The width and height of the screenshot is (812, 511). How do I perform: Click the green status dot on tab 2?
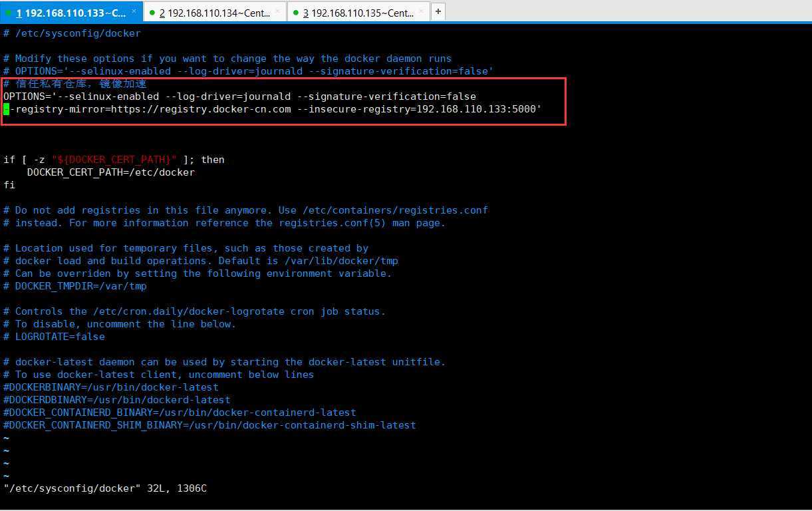pos(152,13)
